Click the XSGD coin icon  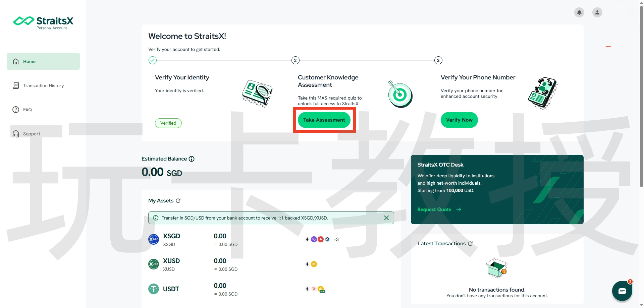click(x=154, y=239)
